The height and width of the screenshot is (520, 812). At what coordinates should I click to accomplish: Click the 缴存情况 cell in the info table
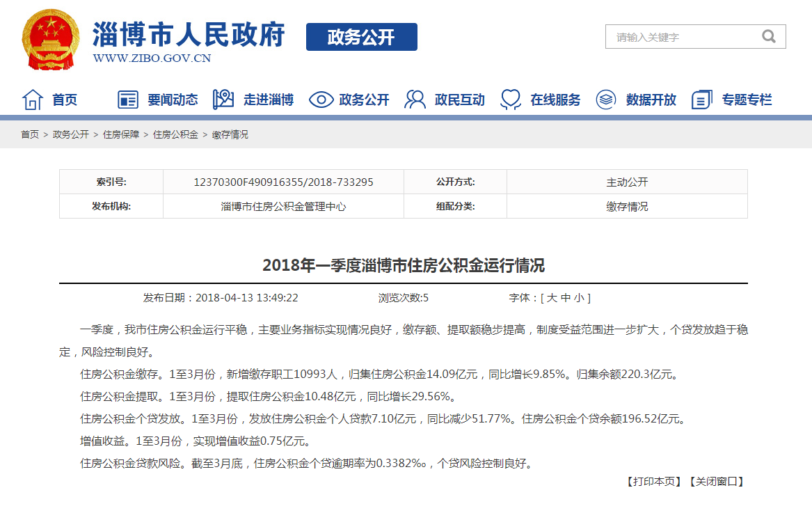(627, 207)
